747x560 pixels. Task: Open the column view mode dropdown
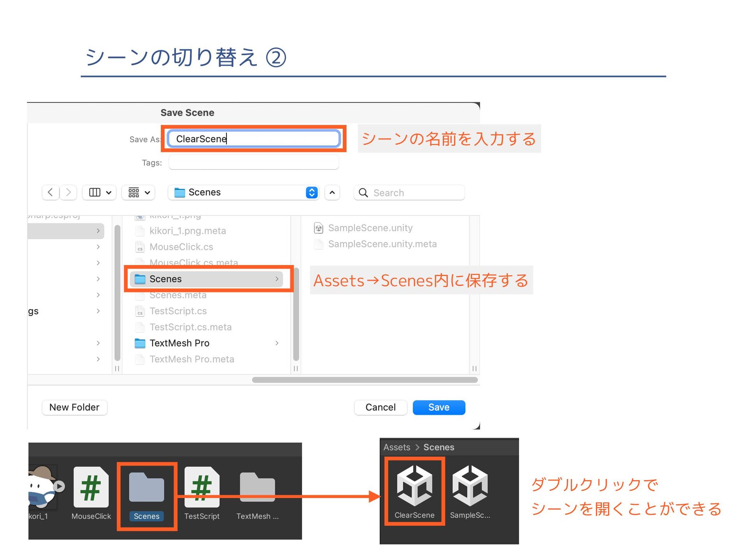coord(100,192)
